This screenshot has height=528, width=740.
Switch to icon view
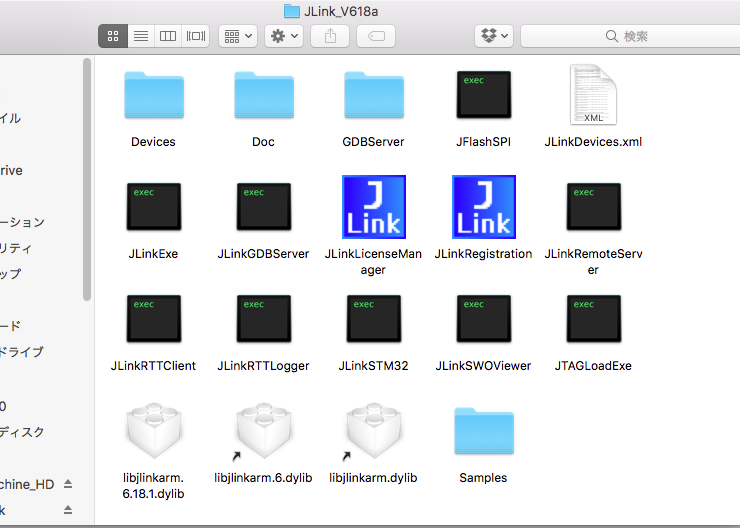(113, 36)
